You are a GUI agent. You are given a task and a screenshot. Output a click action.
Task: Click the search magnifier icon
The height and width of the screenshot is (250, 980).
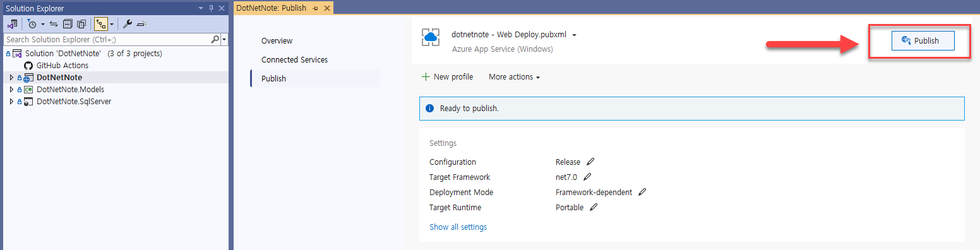(x=215, y=39)
